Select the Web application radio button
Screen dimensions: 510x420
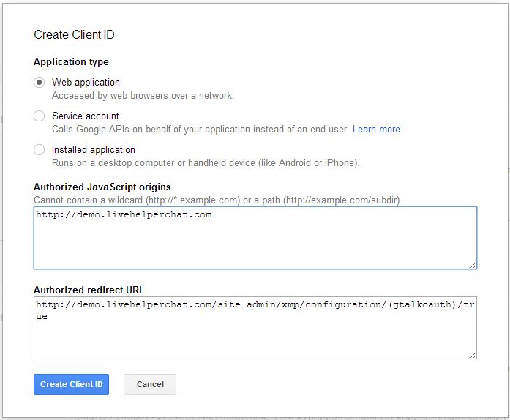39,82
